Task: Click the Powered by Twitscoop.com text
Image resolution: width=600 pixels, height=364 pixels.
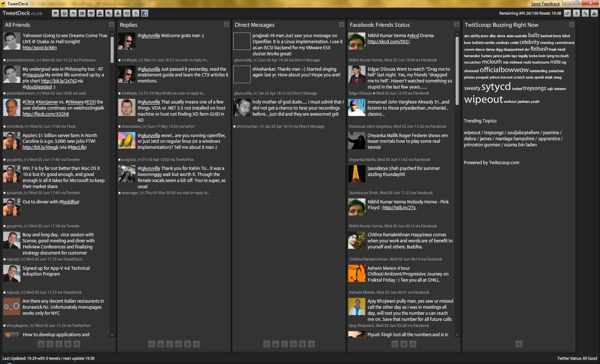Action: pyautogui.click(x=491, y=163)
